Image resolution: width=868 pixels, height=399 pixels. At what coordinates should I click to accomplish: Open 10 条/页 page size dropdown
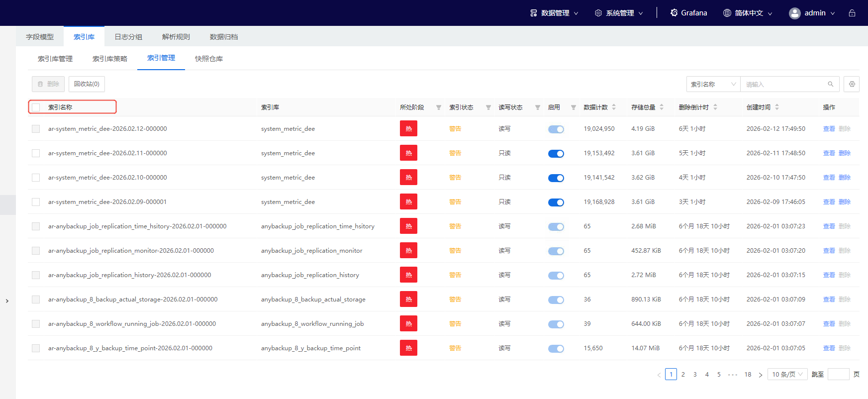point(787,375)
